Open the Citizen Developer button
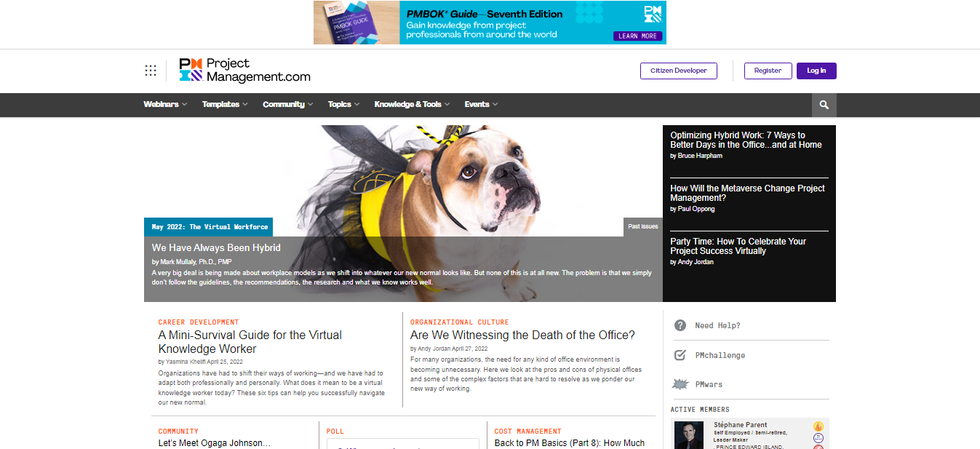 [x=678, y=71]
